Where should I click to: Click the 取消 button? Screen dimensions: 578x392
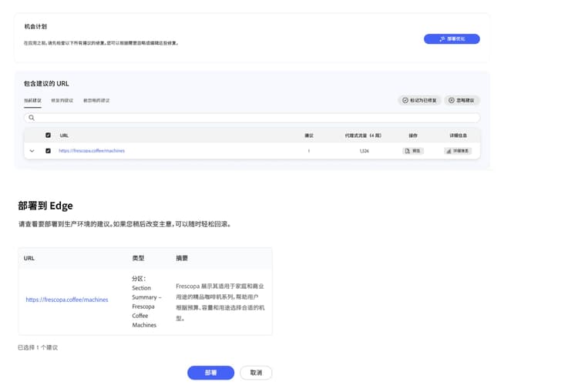click(x=256, y=373)
